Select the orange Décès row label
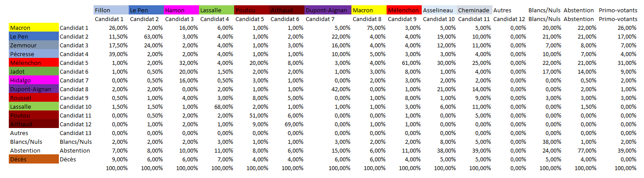 click(33, 159)
